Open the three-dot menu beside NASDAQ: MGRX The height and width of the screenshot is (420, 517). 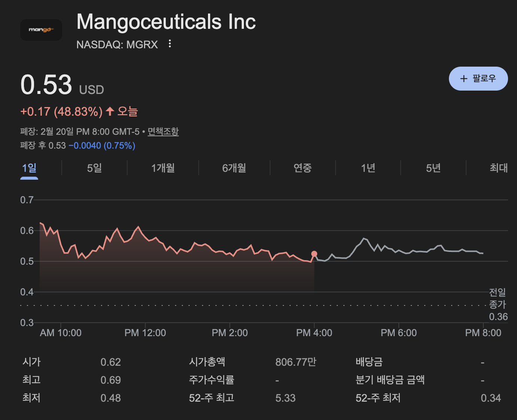[x=170, y=44]
